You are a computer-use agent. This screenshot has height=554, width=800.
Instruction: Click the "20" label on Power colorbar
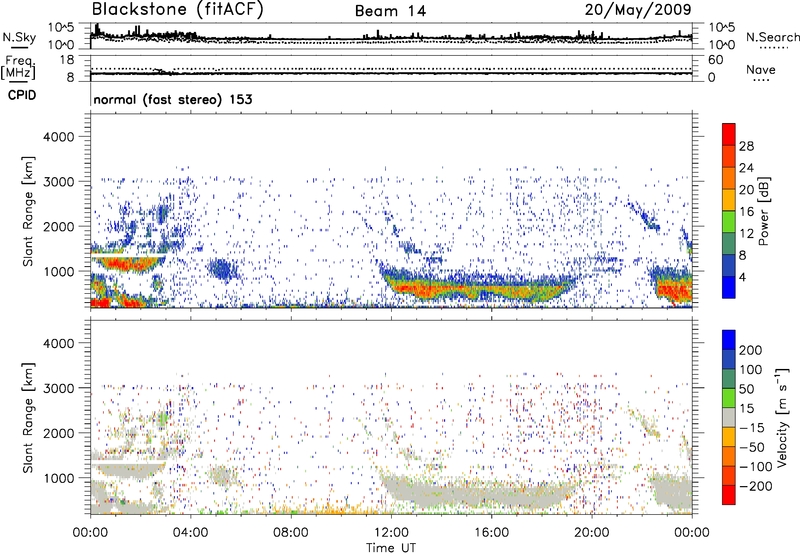click(746, 190)
